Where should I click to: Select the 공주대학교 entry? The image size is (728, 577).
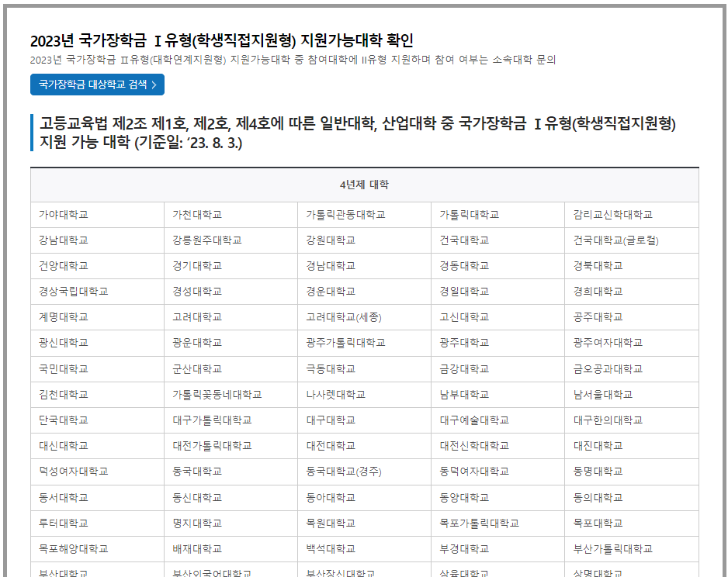(x=632, y=317)
